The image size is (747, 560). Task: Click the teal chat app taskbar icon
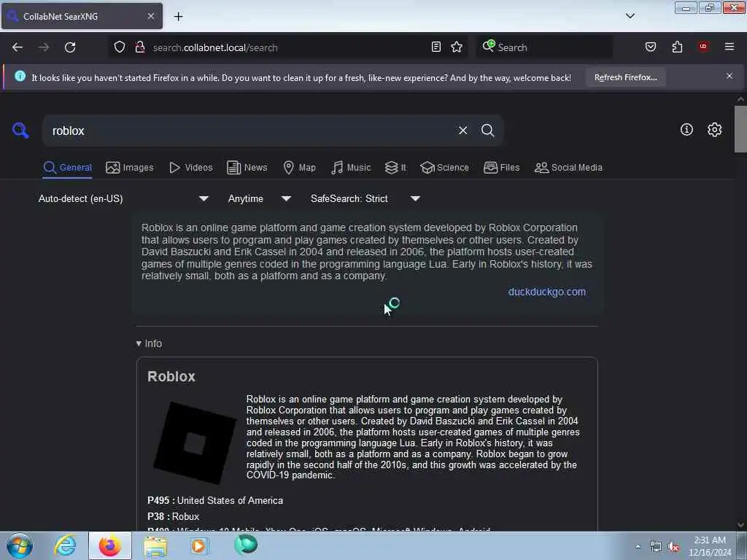click(246, 545)
